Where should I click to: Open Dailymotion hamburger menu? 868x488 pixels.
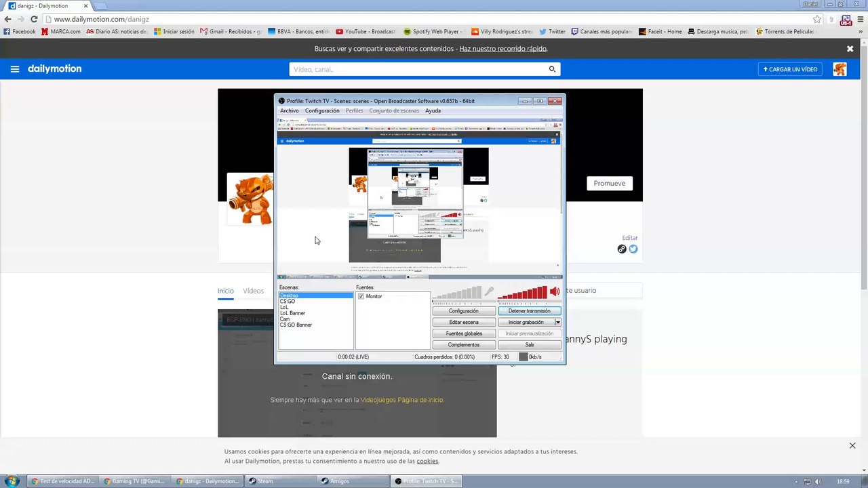click(15, 69)
